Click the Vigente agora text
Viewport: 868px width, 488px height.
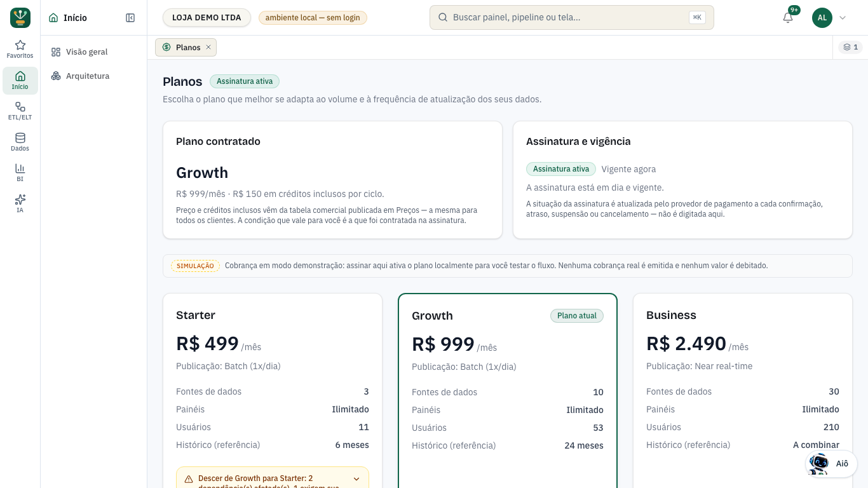pyautogui.click(x=628, y=169)
